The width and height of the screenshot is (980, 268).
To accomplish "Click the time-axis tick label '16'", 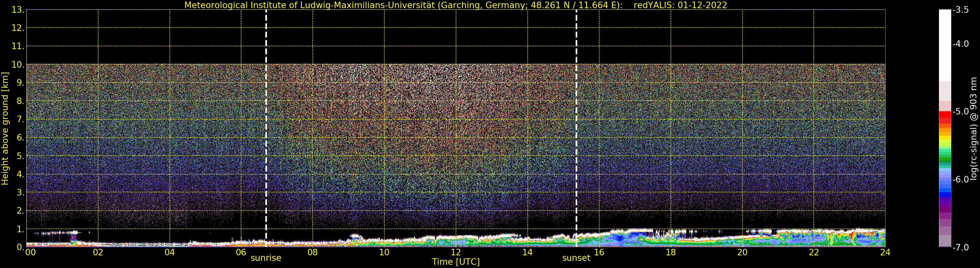I will 599,252.
